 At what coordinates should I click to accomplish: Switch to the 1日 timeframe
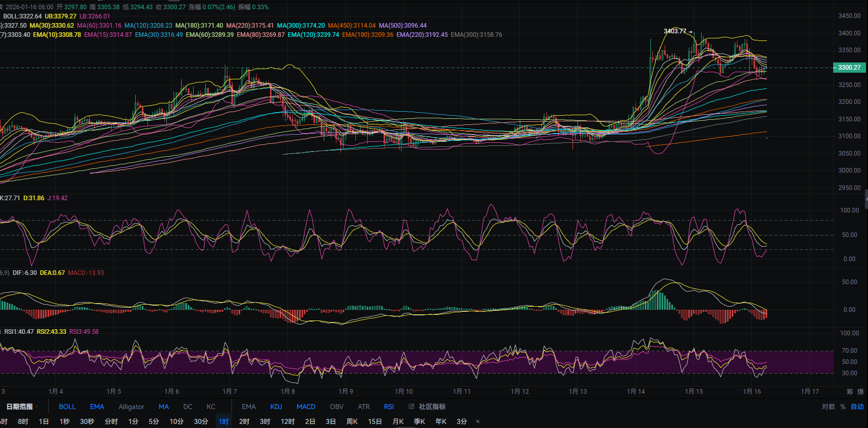[44, 421]
